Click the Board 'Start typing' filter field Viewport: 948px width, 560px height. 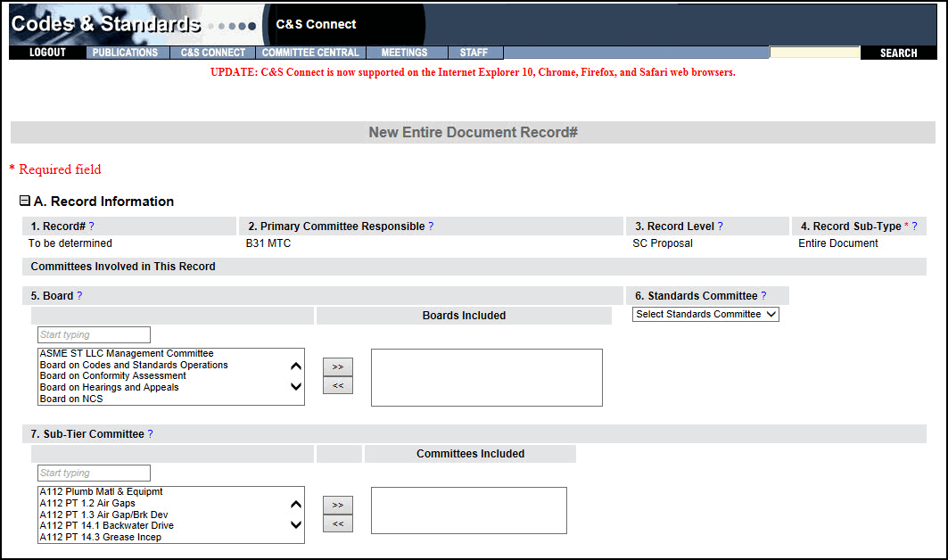click(94, 335)
